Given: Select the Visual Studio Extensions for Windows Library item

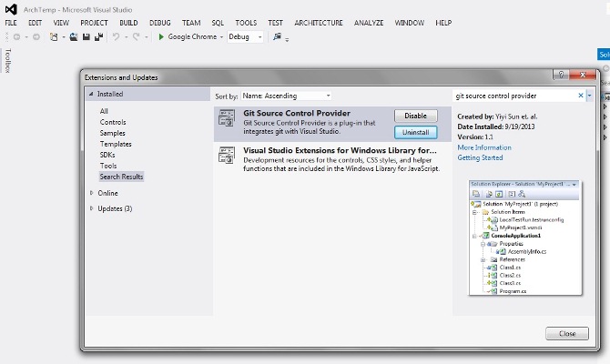Looking at the screenshot, I should coord(332,159).
